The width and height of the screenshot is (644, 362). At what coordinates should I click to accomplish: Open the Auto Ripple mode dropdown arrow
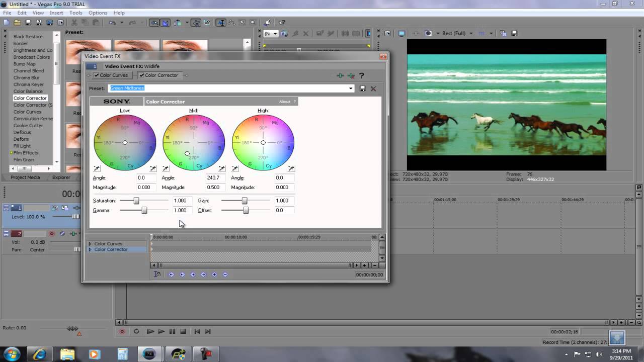tap(187, 23)
